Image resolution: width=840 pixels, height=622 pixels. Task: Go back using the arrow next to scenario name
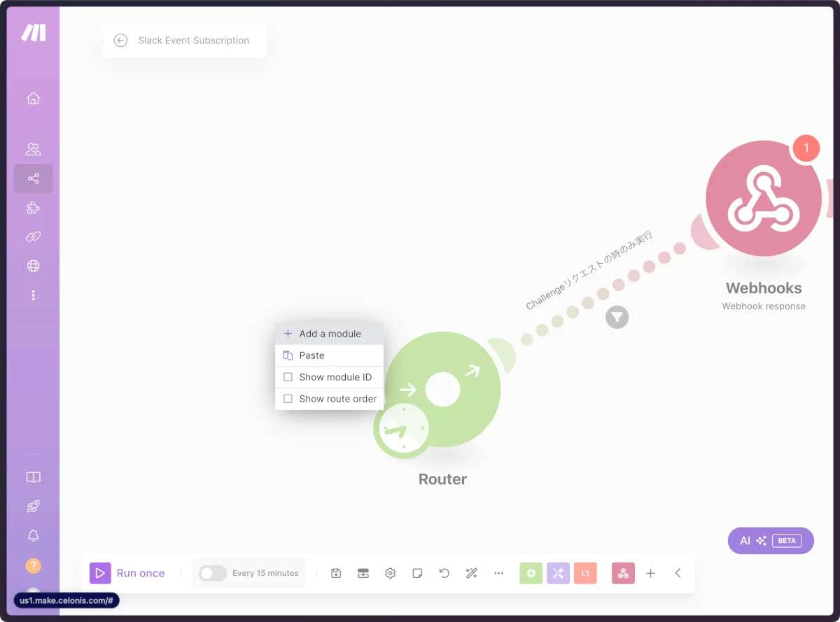(120, 41)
